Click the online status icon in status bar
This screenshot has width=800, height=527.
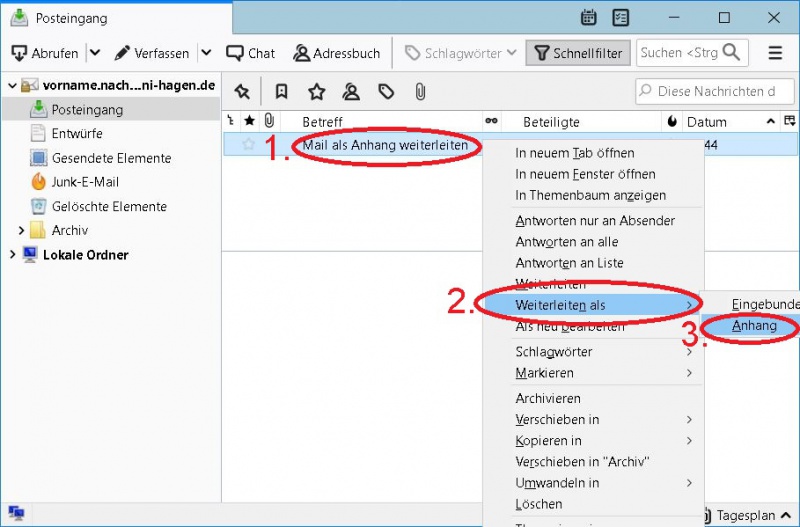(x=16, y=512)
